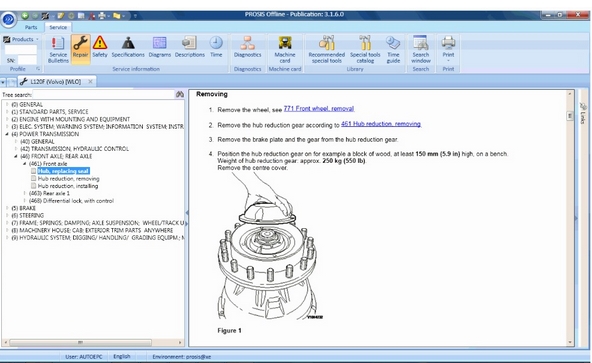
Task: Switch to the Parts ribbon tab
Action: coord(31,28)
